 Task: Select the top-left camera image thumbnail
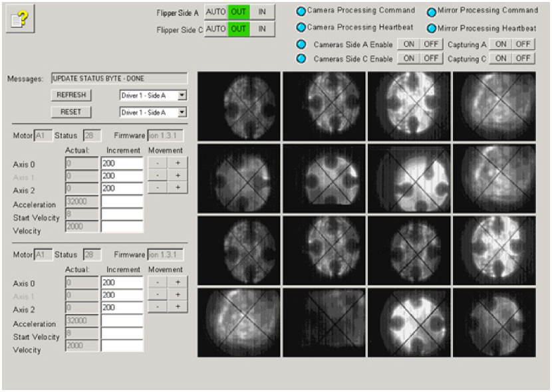[x=239, y=106]
